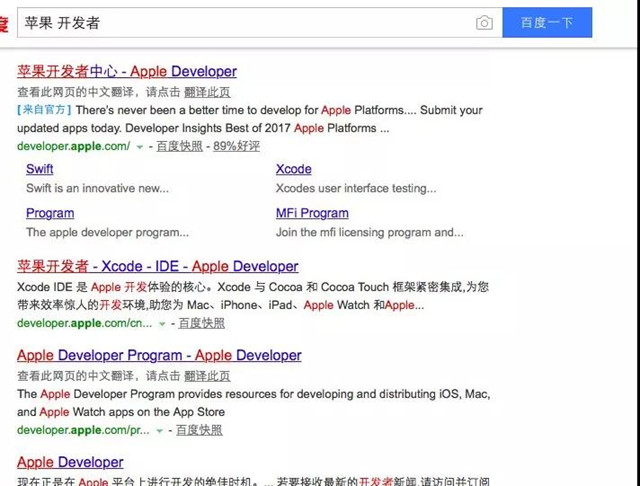Open 百度快照 for developer.apple.com/cn... result
The image size is (640, 486).
[202, 323]
